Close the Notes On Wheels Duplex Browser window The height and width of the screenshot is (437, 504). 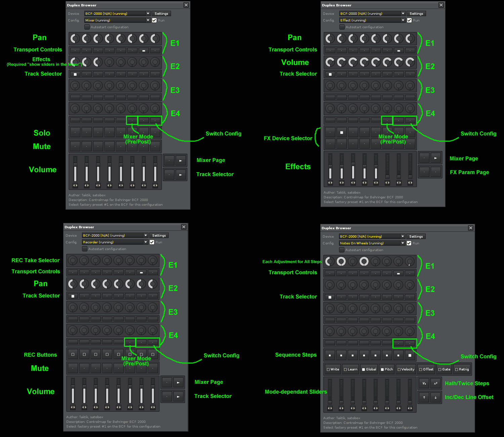click(x=471, y=228)
